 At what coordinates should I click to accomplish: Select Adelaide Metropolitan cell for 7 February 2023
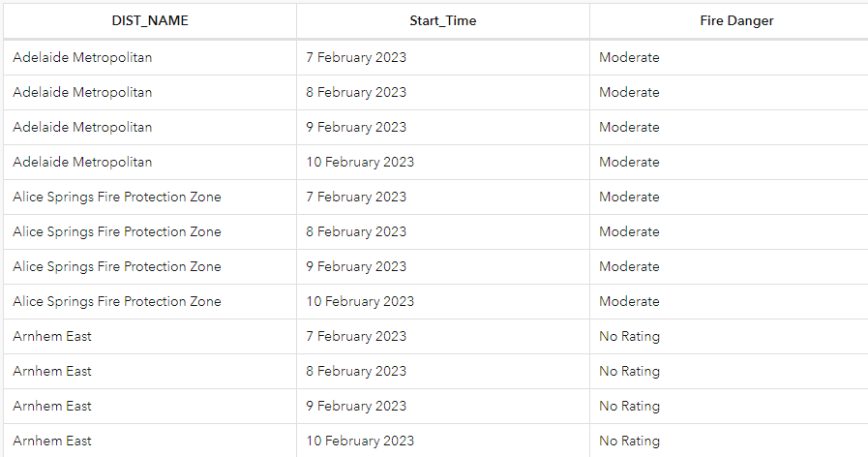(x=82, y=57)
